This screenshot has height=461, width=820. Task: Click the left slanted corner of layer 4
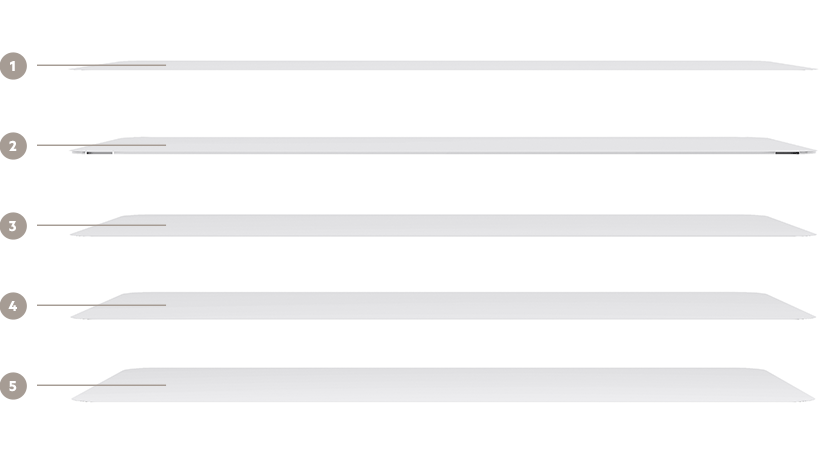coord(97,306)
